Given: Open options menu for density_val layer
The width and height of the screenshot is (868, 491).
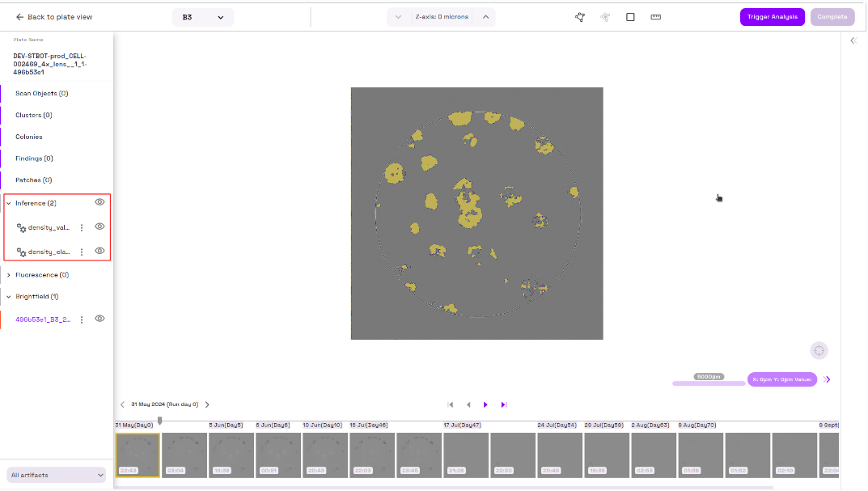Looking at the screenshot, I should [82, 227].
